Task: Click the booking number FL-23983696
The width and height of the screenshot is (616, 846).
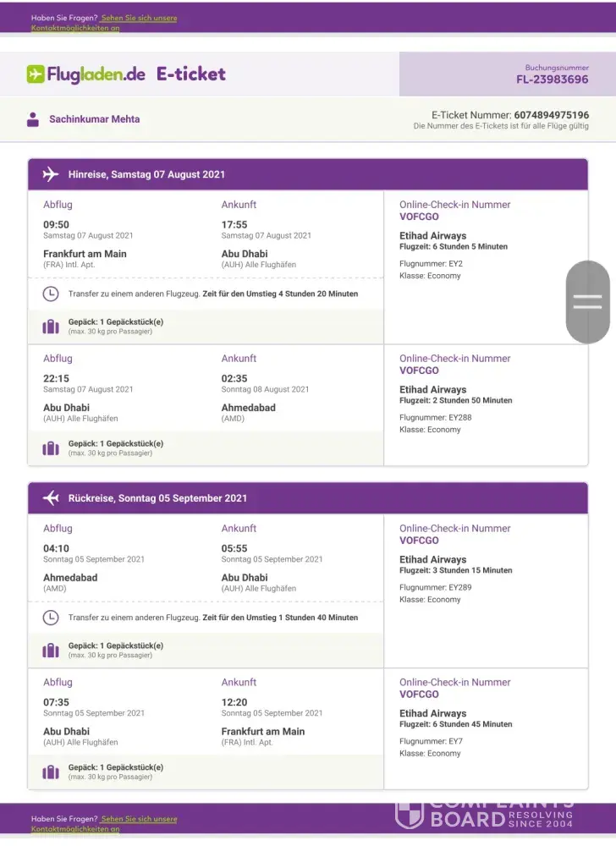Action: pos(552,80)
